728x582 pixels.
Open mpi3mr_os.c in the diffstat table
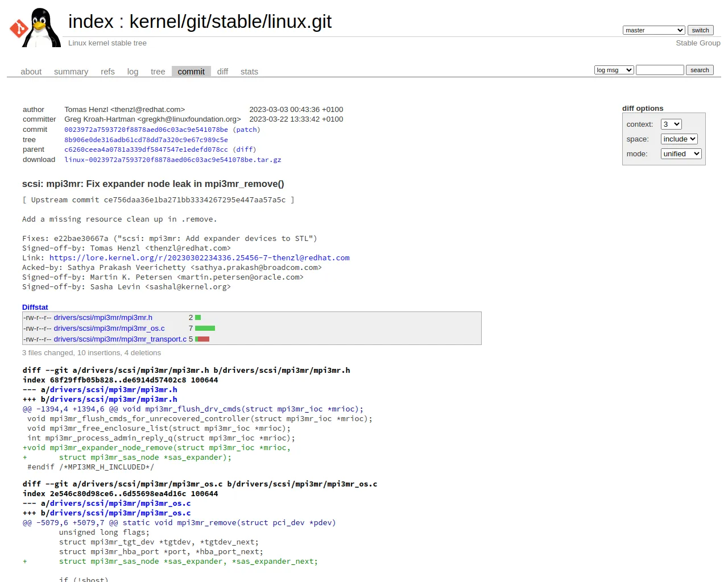(x=109, y=329)
